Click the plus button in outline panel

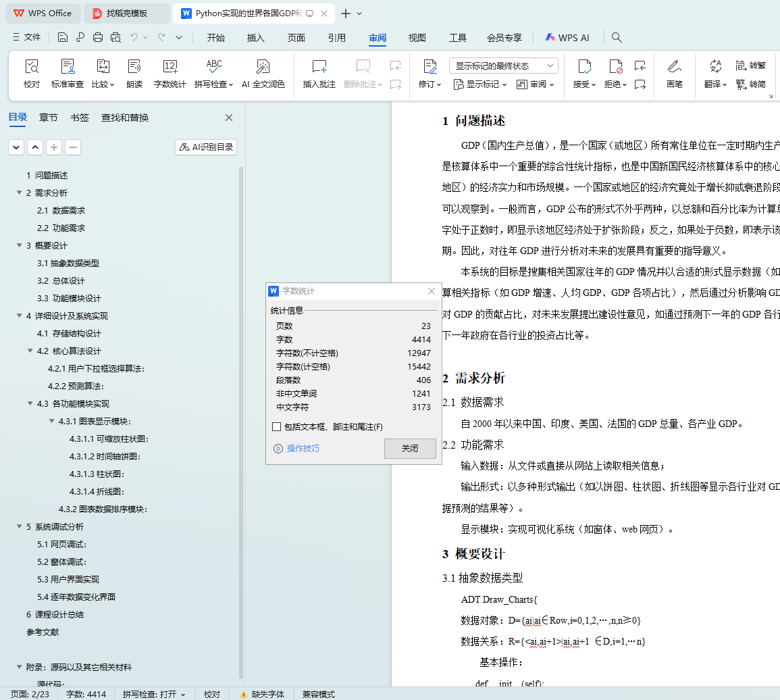(x=54, y=147)
